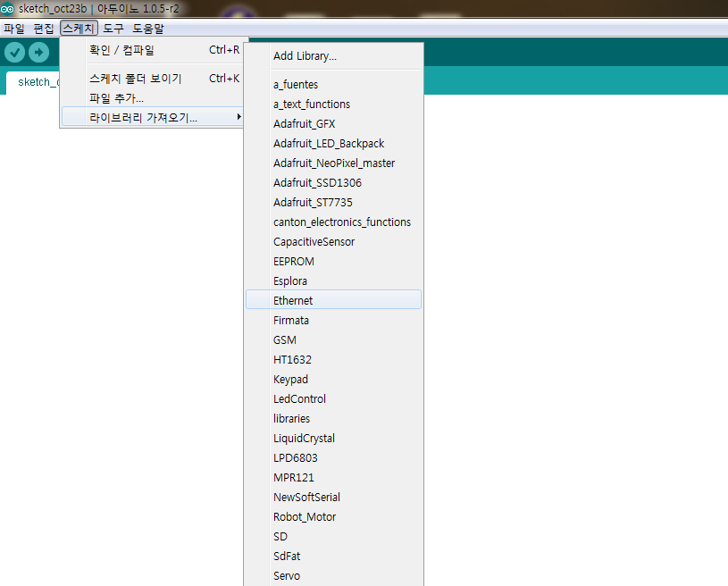Import the LiquidCrystal library
728x586 pixels.
pyautogui.click(x=333, y=439)
